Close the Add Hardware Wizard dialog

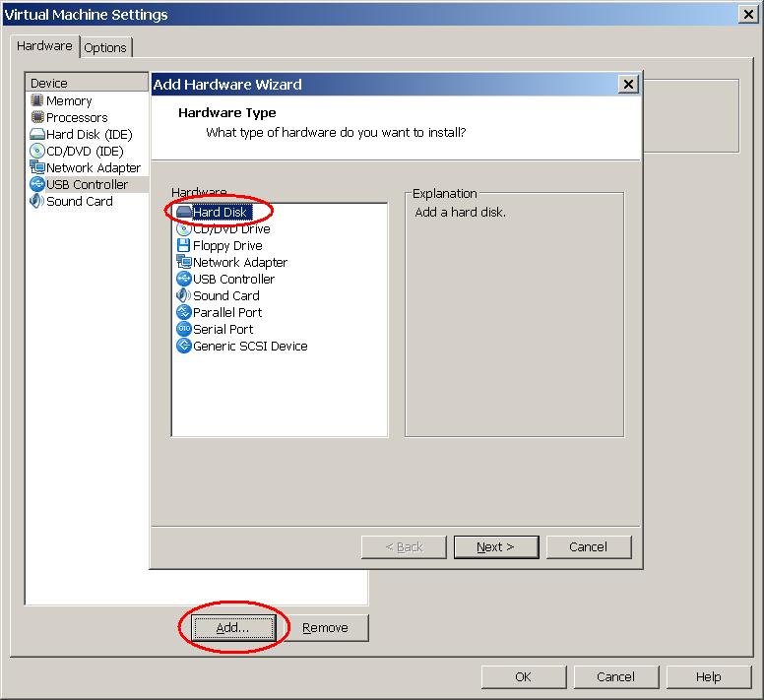point(628,85)
